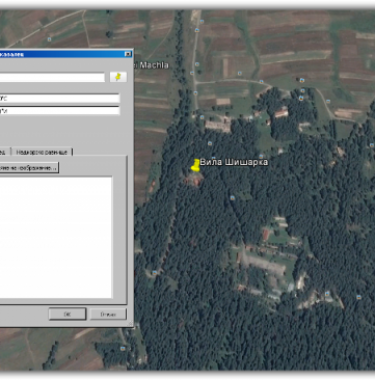Open the photo icon in the fields above dialog

[49, 39]
